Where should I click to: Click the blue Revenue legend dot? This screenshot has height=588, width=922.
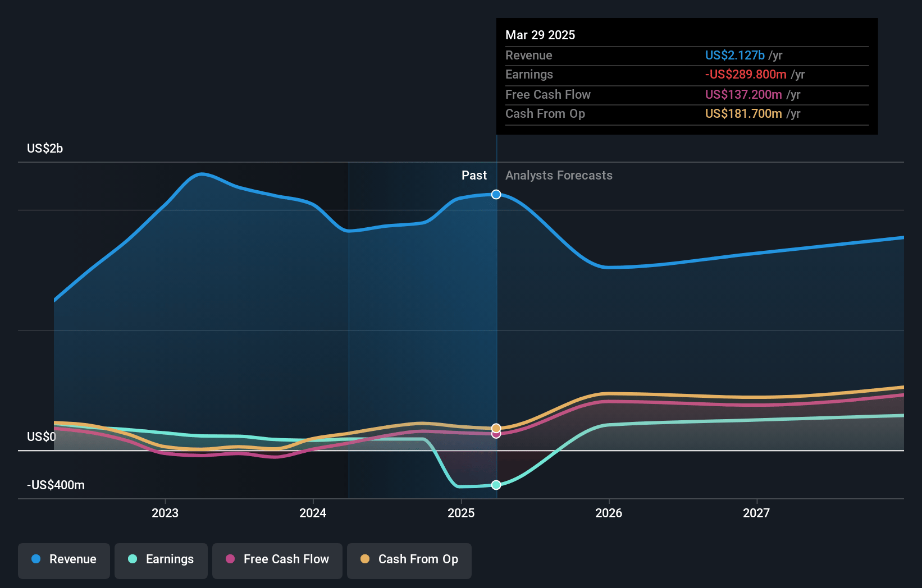click(x=36, y=559)
